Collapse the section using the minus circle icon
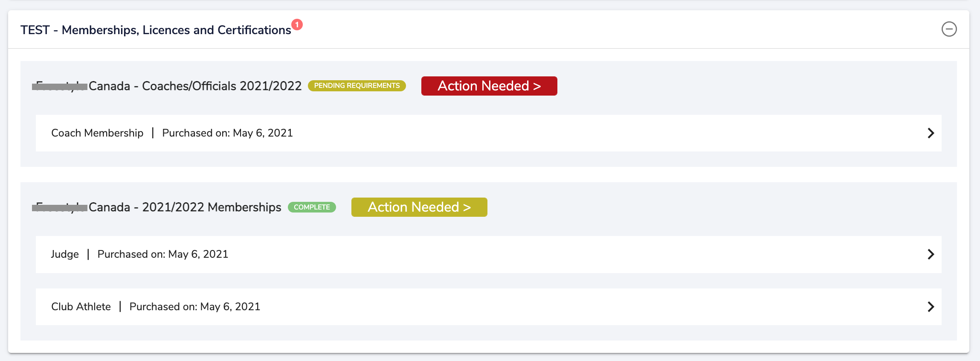This screenshot has width=980, height=361. [x=949, y=29]
